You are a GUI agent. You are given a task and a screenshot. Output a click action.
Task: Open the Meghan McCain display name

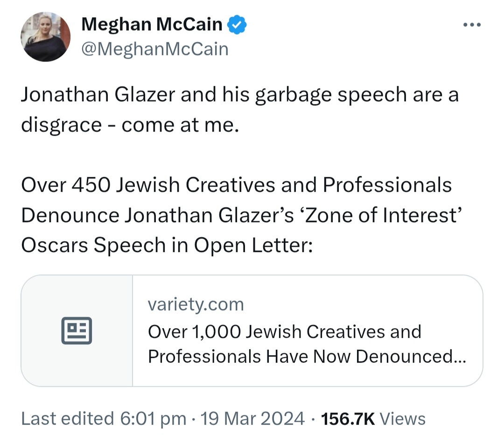[152, 24]
